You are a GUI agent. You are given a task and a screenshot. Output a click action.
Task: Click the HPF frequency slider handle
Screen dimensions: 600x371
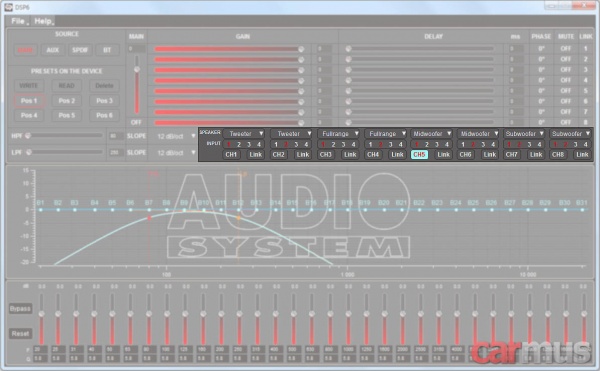tap(28, 135)
